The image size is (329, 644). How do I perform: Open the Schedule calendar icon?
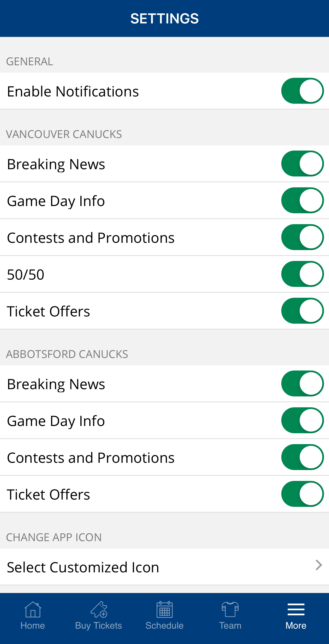(164, 609)
